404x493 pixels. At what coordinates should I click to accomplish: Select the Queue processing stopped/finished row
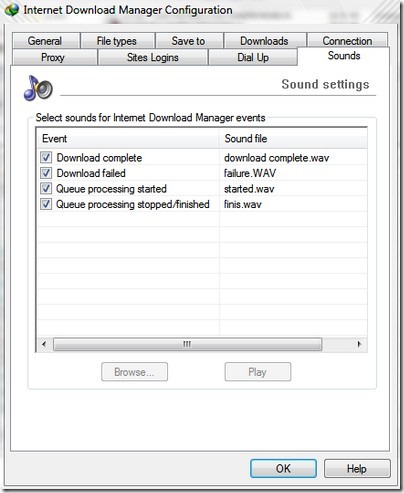[202, 204]
